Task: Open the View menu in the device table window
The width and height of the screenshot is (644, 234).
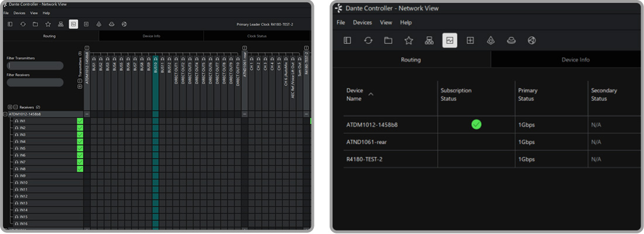Action: (386, 23)
